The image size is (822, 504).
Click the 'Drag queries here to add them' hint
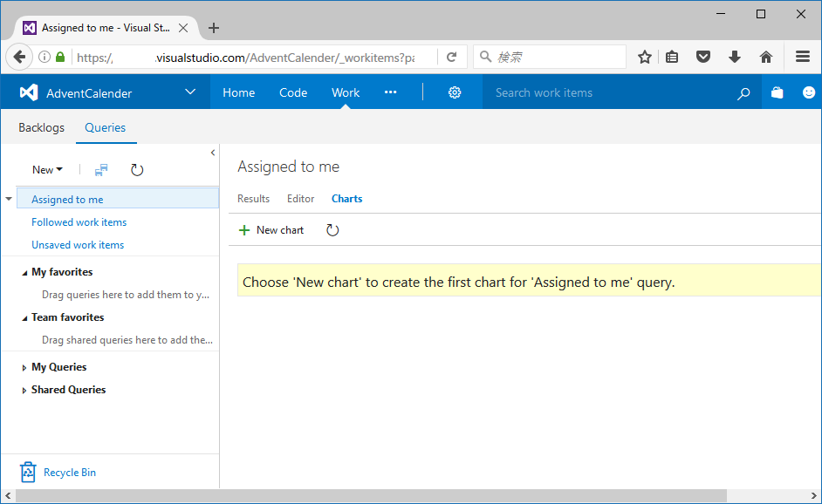[x=126, y=295]
